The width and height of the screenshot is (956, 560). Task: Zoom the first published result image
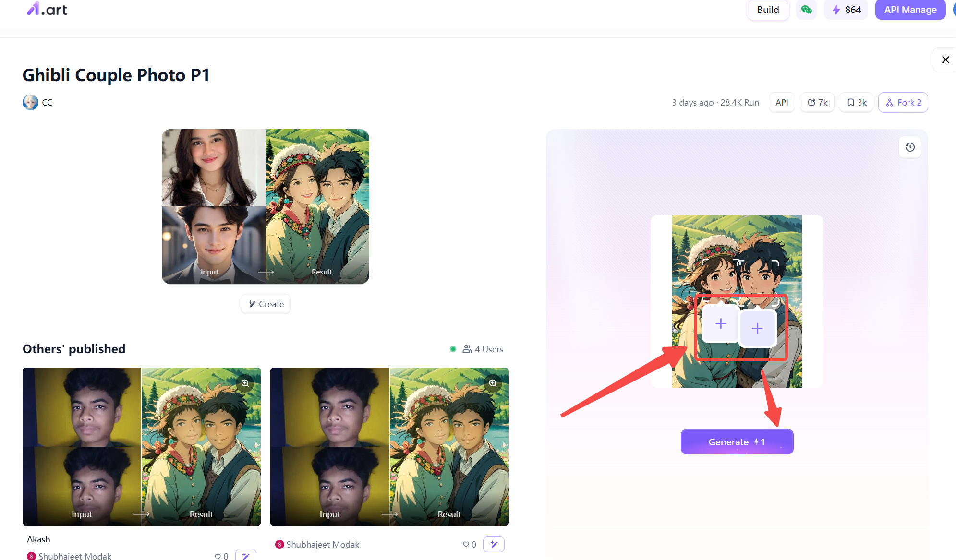245,383
